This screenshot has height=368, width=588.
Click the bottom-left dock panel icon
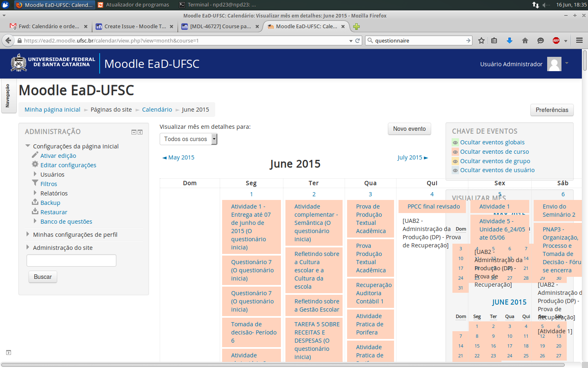(9, 352)
